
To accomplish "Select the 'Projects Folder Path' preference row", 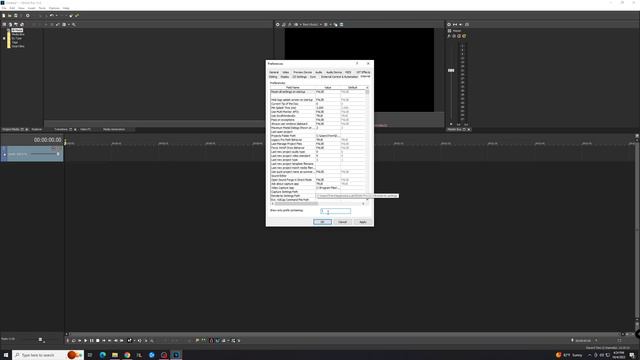I will [318, 136].
